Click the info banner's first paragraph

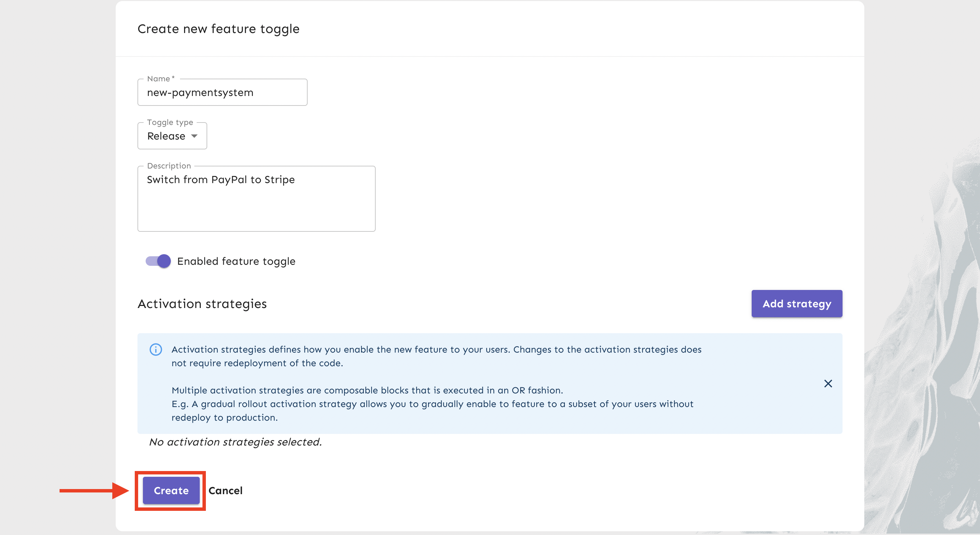click(436, 356)
